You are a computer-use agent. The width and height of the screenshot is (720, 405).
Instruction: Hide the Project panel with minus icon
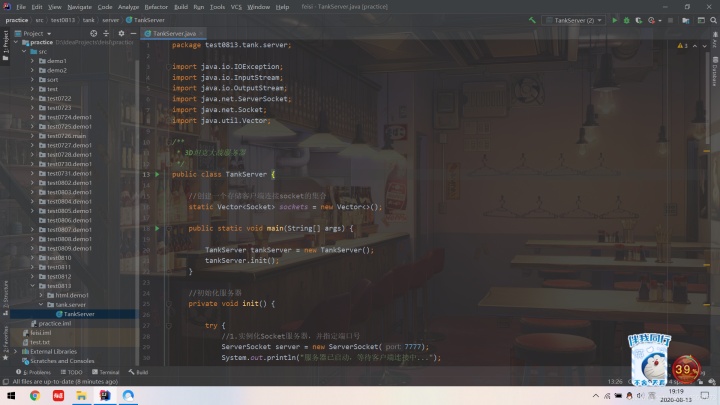(x=133, y=34)
